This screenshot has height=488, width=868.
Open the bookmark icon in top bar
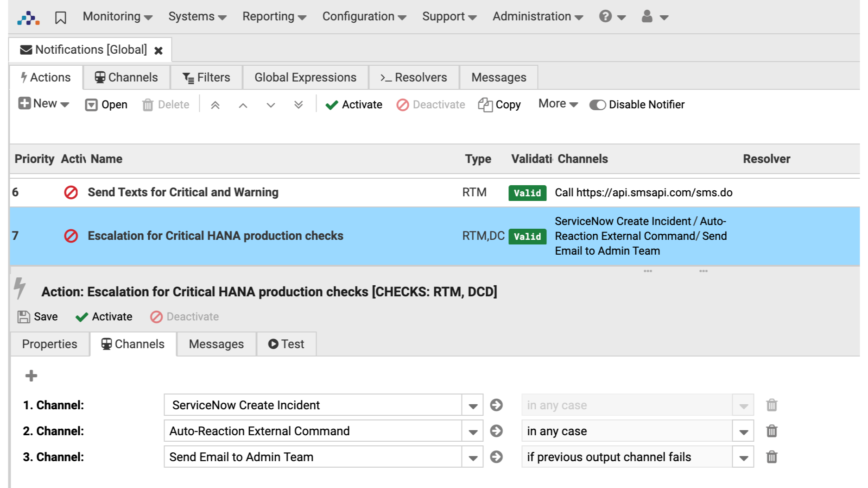point(61,18)
